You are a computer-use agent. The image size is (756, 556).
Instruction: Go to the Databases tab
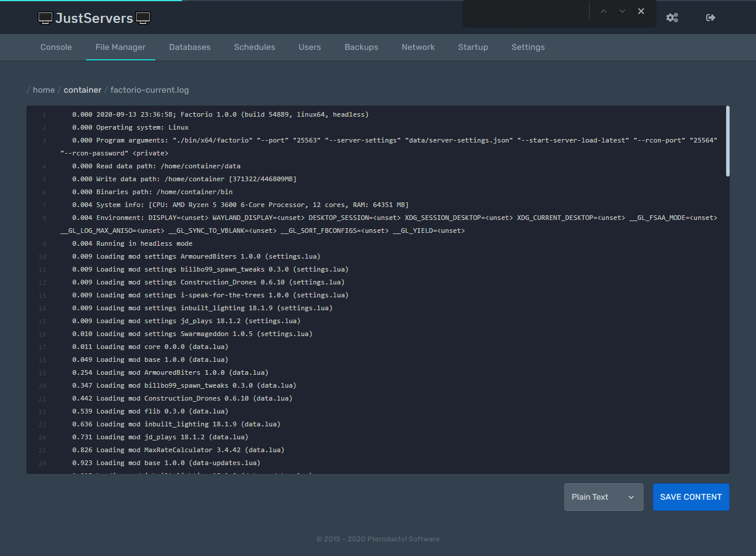pyautogui.click(x=190, y=47)
